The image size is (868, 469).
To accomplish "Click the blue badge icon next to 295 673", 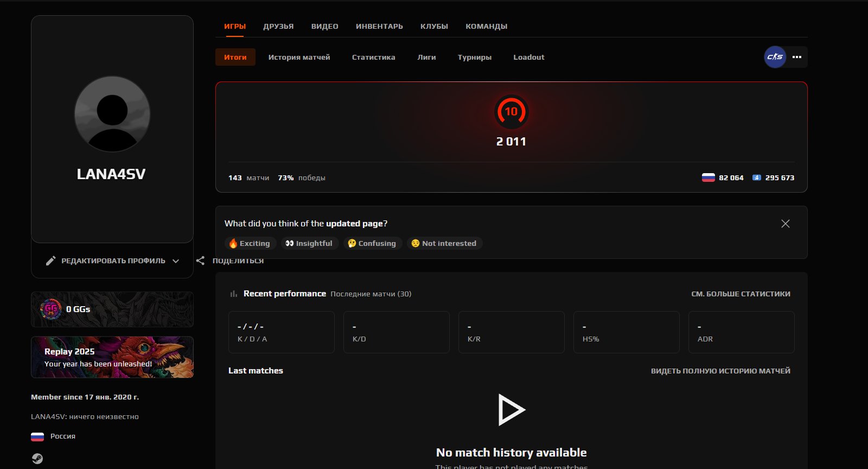I will (757, 178).
